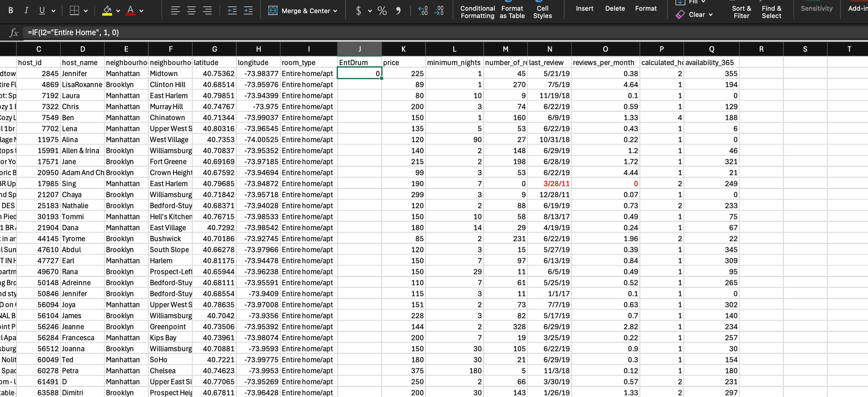This screenshot has width=868, height=397.
Task: Decrease indent of cell
Action: (x=232, y=10)
